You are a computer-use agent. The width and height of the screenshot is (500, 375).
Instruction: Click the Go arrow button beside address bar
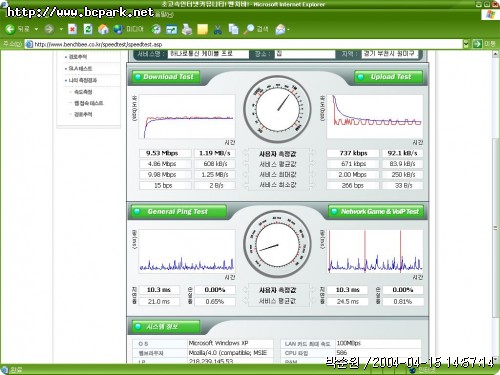tap(477, 44)
